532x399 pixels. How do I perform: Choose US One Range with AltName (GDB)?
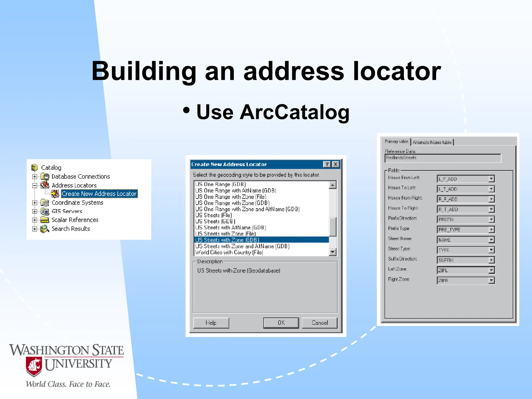[x=262, y=191]
